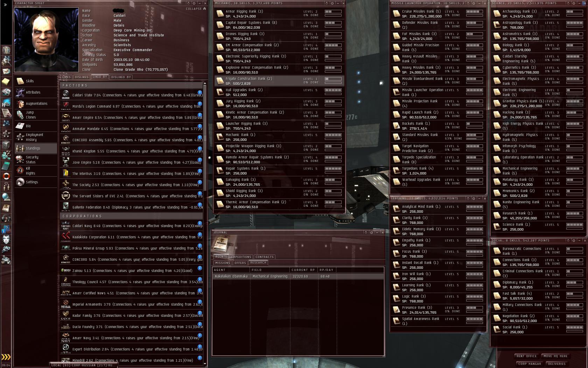Click the info icon on Zainou standing
This screenshot has height=368, width=588.
[199, 268]
